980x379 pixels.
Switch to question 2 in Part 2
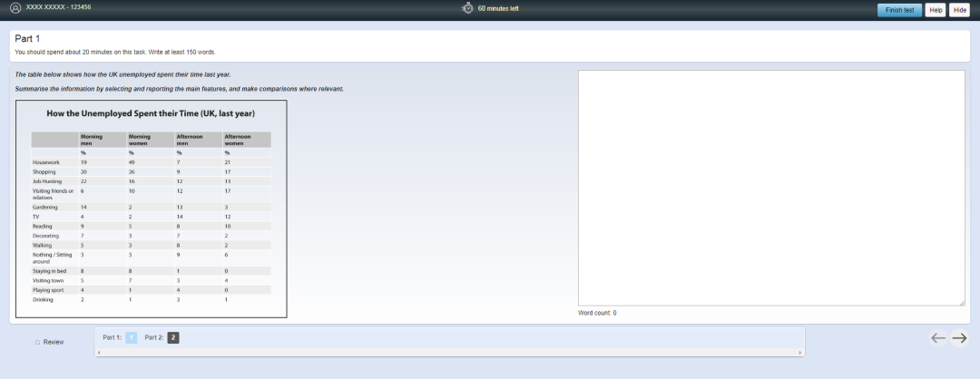point(173,337)
